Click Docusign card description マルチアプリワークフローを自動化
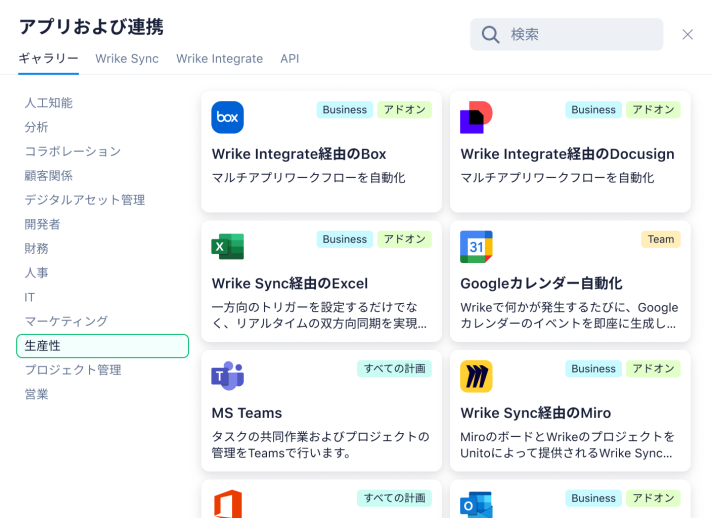Viewport: 712px width, 518px height. 557,178
